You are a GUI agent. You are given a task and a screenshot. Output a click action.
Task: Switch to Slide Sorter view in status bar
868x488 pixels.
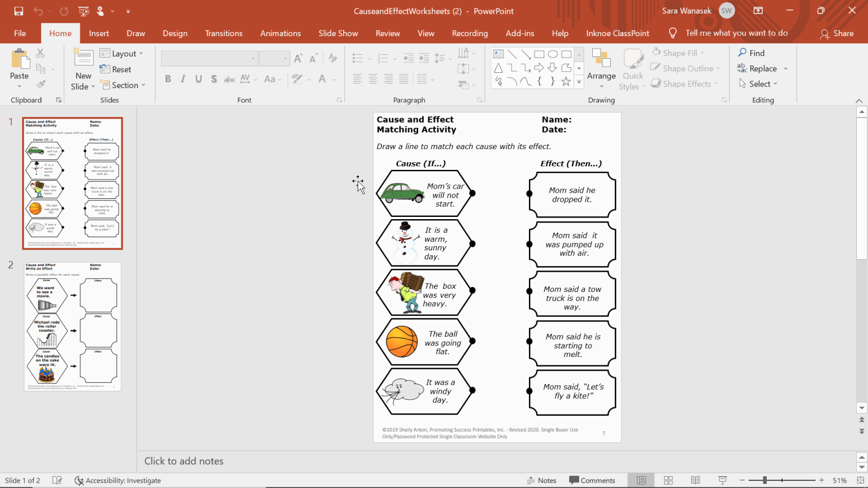tap(667, 480)
